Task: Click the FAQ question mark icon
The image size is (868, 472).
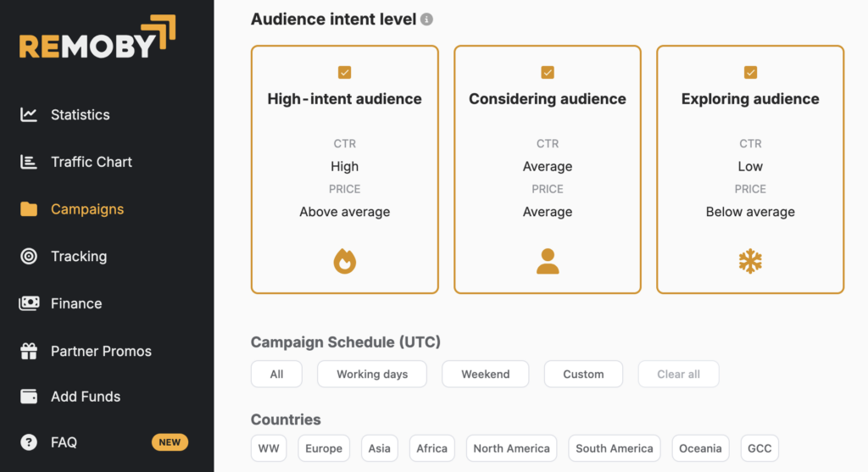Action: tap(29, 442)
